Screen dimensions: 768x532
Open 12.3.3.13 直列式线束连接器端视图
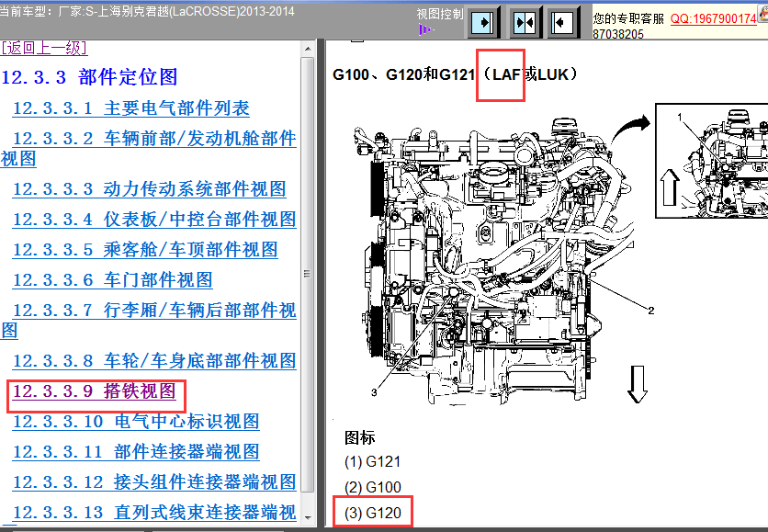point(154,513)
